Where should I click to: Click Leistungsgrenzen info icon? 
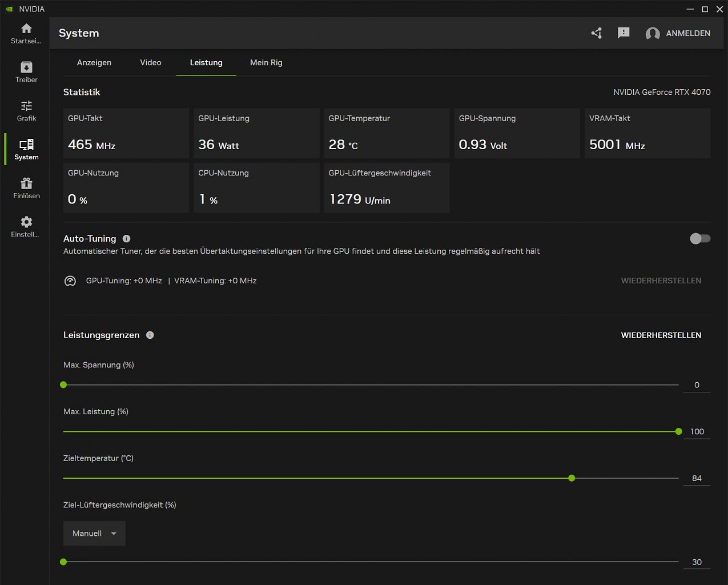point(150,335)
